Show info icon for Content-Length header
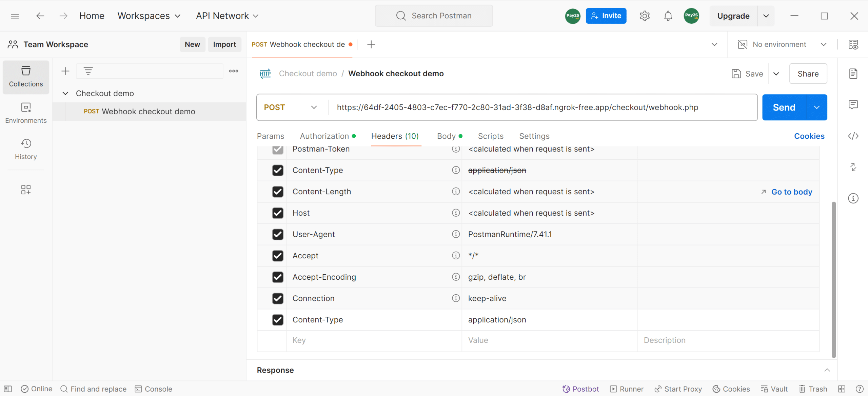The width and height of the screenshot is (868, 396). (x=456, y=192)
